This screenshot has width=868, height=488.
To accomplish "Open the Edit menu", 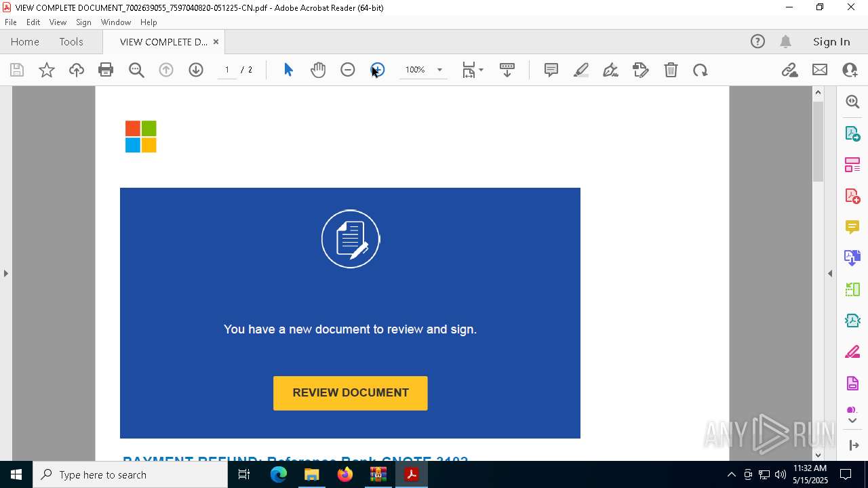I will 33,22.
